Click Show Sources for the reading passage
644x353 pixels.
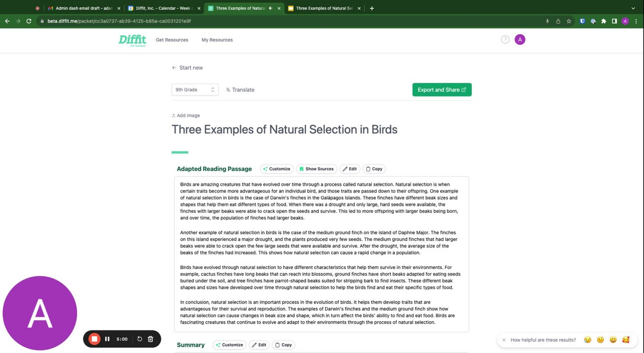[316, 169]
